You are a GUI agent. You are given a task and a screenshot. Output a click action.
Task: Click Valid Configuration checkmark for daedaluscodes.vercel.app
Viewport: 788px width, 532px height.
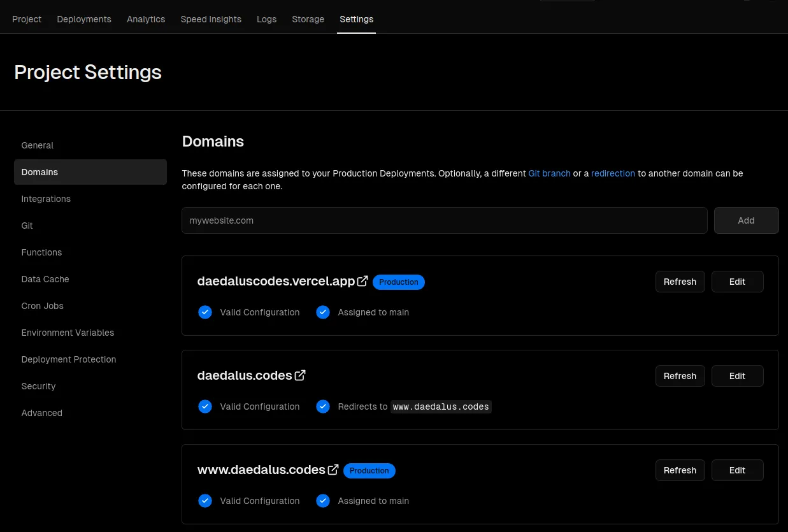point(205,312)
